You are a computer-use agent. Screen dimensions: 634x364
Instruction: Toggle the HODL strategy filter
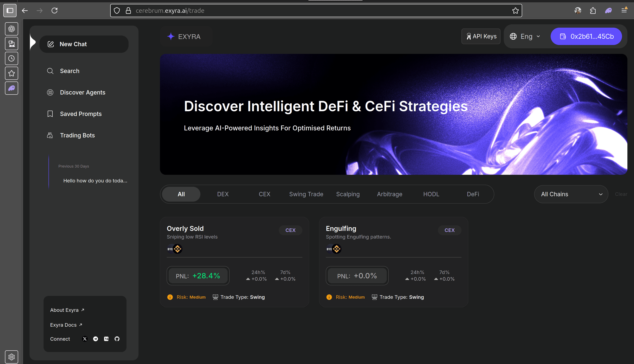pyautogui.click(x=431, y=194)
